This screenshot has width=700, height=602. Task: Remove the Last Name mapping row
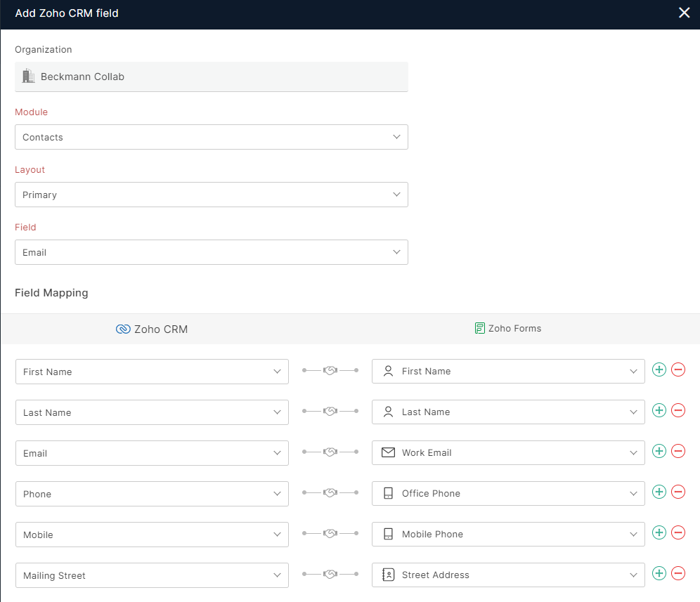(678, 410)
